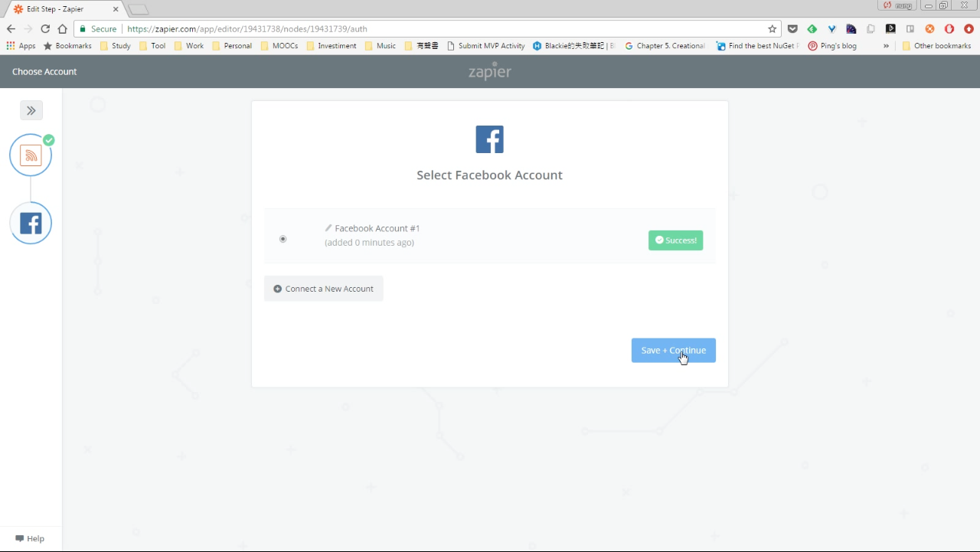The image size is (980, 552).
Task: Open the Bookmarks folder with star icon
Action: (67, 46)
